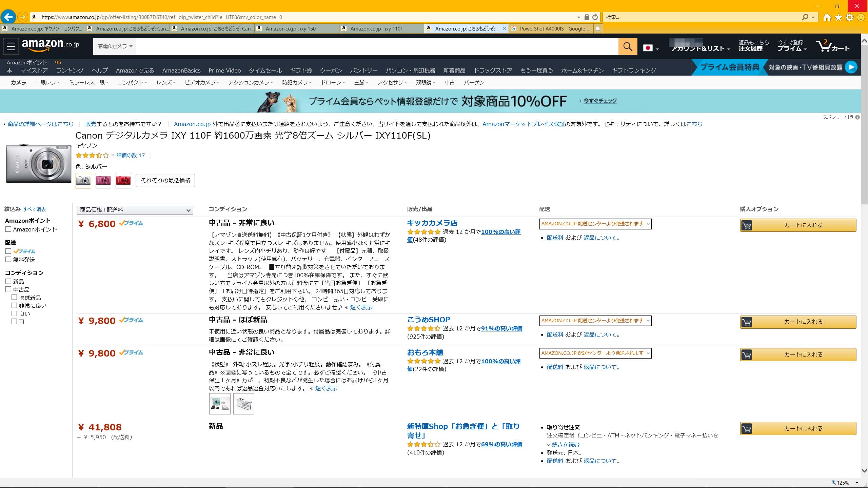Open new tab button
This screenshot has height=488, width=868.
[598, 29]
